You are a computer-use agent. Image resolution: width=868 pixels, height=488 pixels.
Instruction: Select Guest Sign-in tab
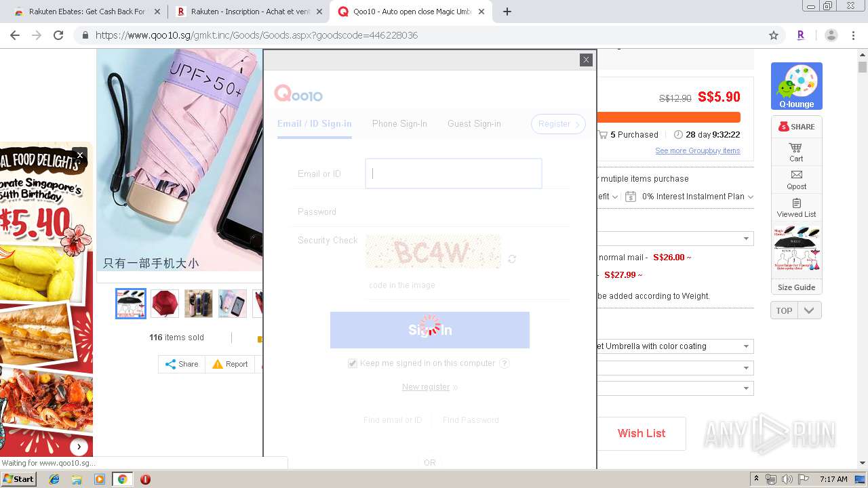(x=474, y=123)
